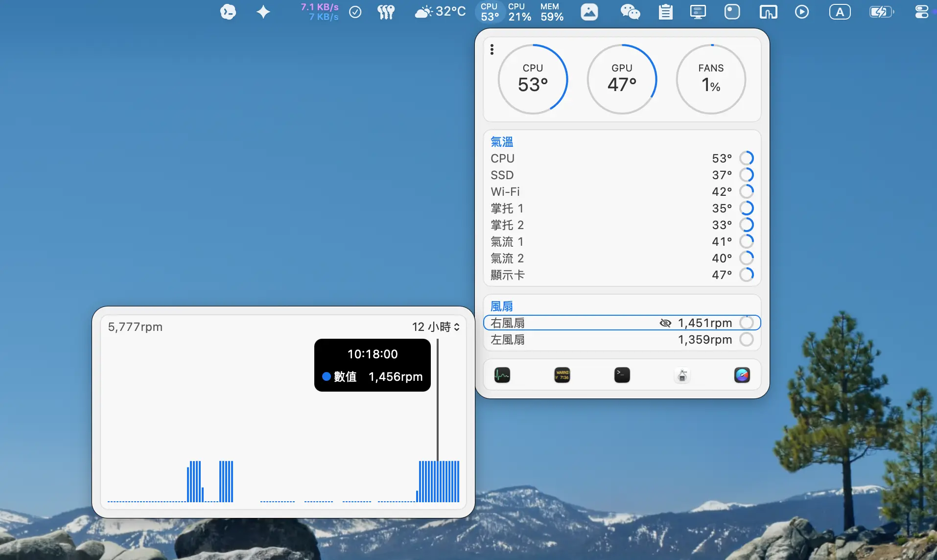Select the 掌托 2 temperature row

point(622,225)
